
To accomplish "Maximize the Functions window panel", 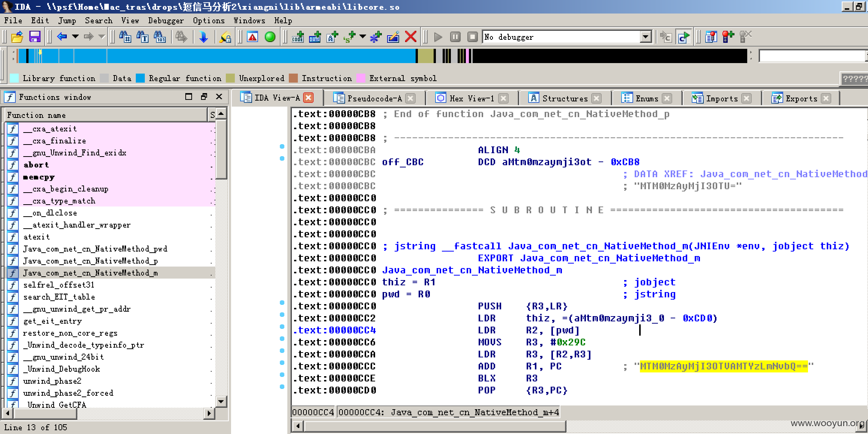I will [188, 97].
